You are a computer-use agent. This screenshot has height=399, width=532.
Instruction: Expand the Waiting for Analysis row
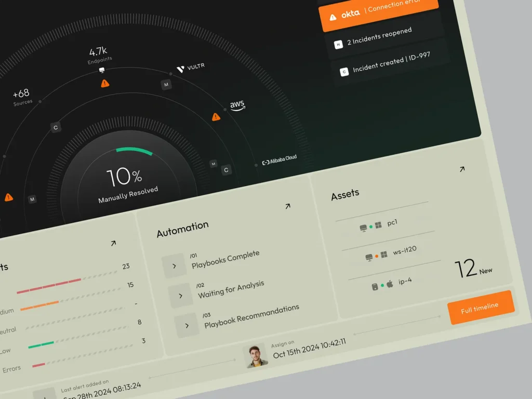pos(180,296)
